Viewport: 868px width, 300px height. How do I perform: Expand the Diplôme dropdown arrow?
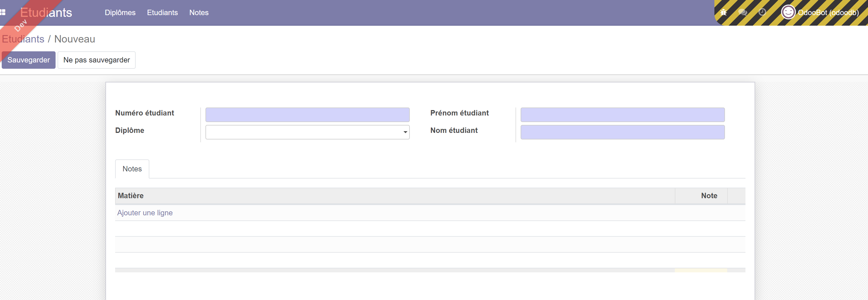tap(405, 132)
